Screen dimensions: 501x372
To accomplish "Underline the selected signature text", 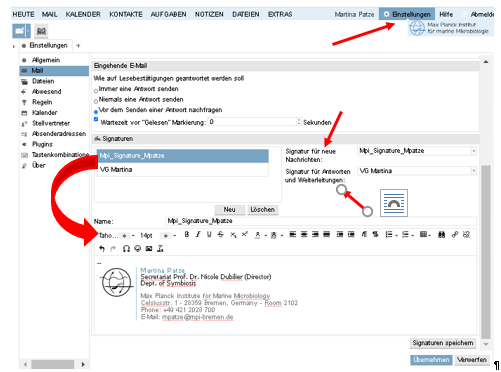I will (209, 235).
